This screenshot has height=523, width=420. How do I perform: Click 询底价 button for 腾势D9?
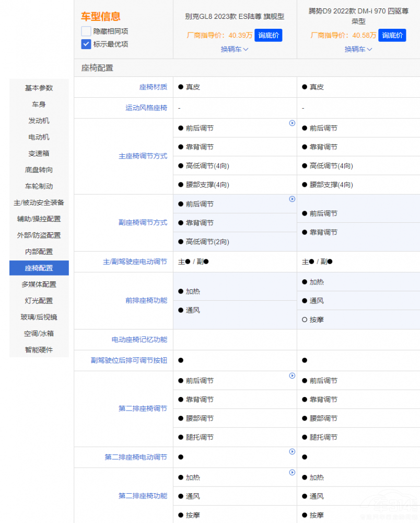coord(392,36)
